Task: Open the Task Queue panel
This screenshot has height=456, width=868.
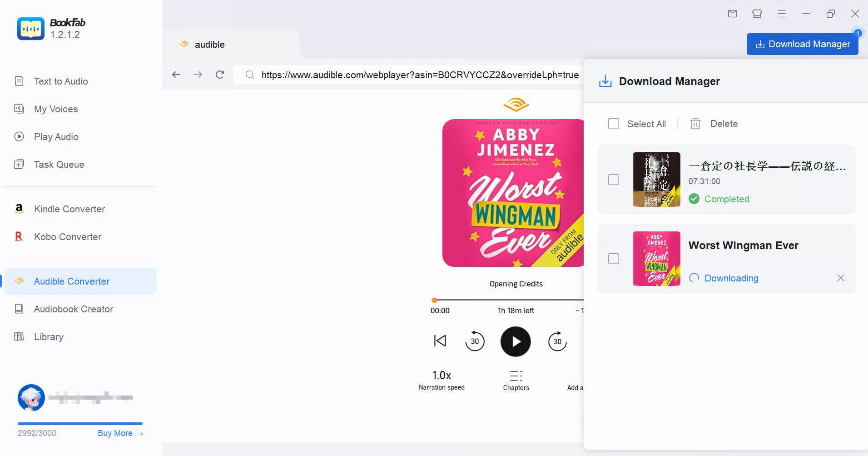Action: pos(59,164)
